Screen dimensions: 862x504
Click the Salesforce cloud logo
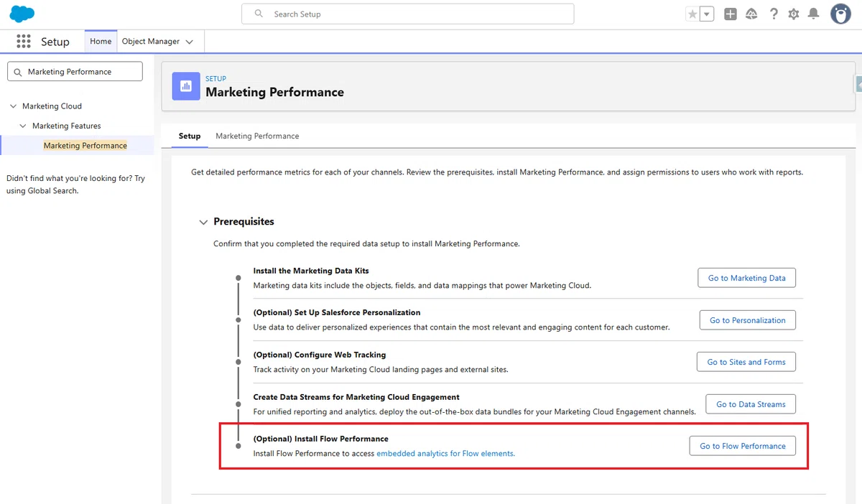[22, 14]
